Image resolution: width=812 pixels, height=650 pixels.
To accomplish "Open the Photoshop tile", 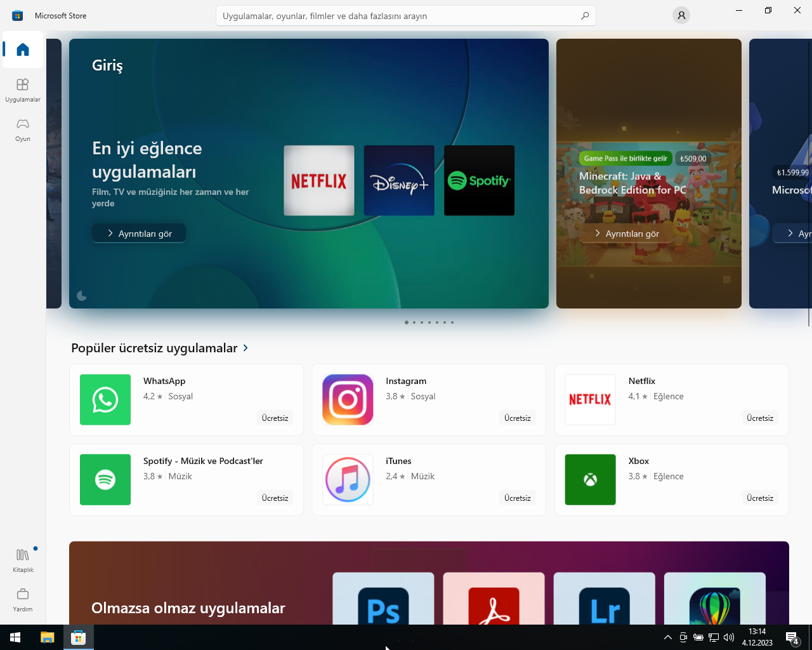I will pyautogui.click(x=383, y=599).
